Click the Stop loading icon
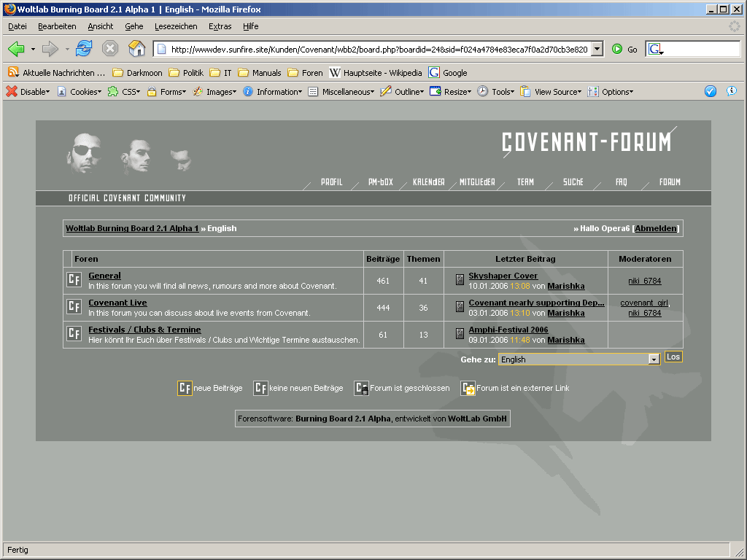This screenshot has height=560, width=747. click(110, 49)
